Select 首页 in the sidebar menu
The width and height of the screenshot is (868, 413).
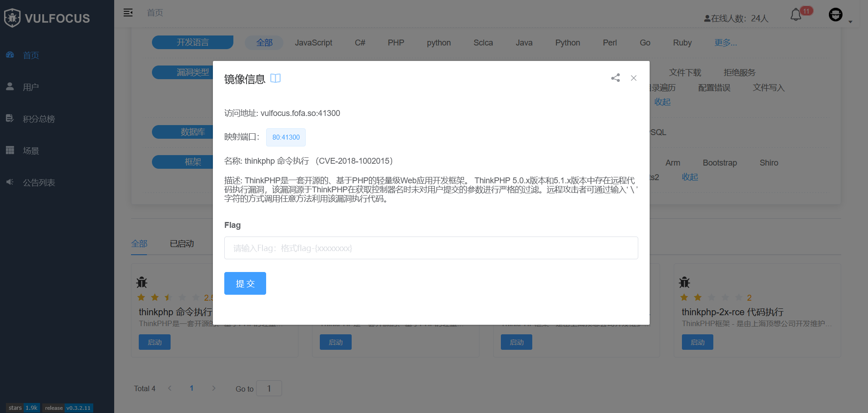(31, 55)
